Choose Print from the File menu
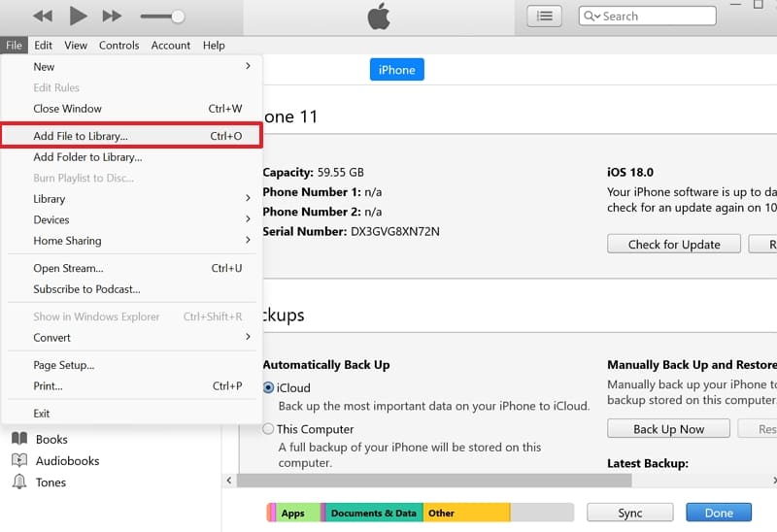 (x=131, y=385)
